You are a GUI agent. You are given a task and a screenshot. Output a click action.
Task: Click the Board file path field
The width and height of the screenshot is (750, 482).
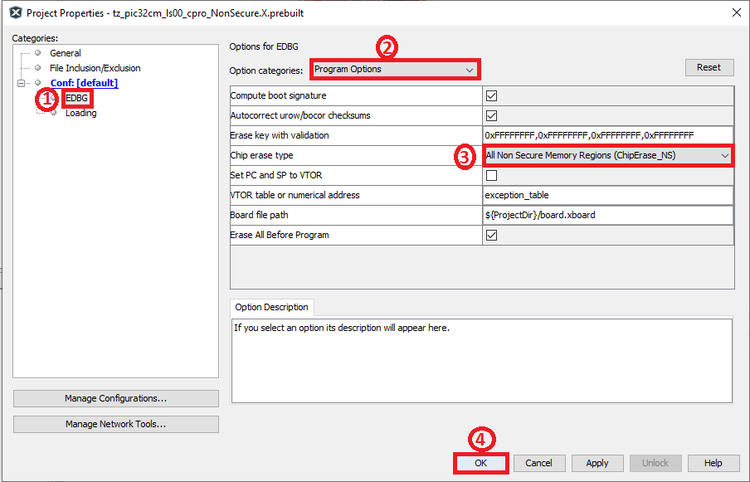point(607,215)
